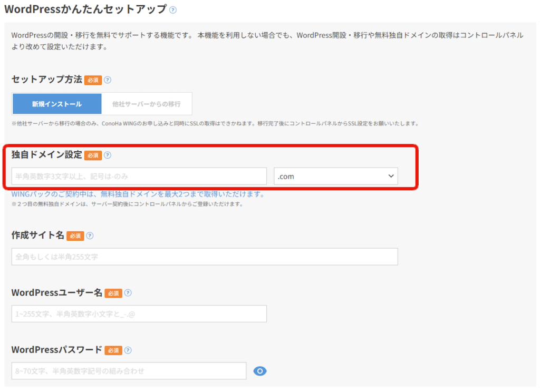Image resolution: width=540 pixels, height=392 pixels.
Task: Click the WINGパック free domain notice link
Action: [138, 194]
